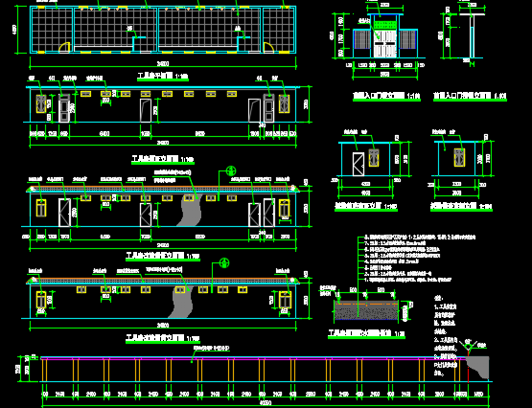Click the notes text block beside the section detail

(x=446, y=336)
